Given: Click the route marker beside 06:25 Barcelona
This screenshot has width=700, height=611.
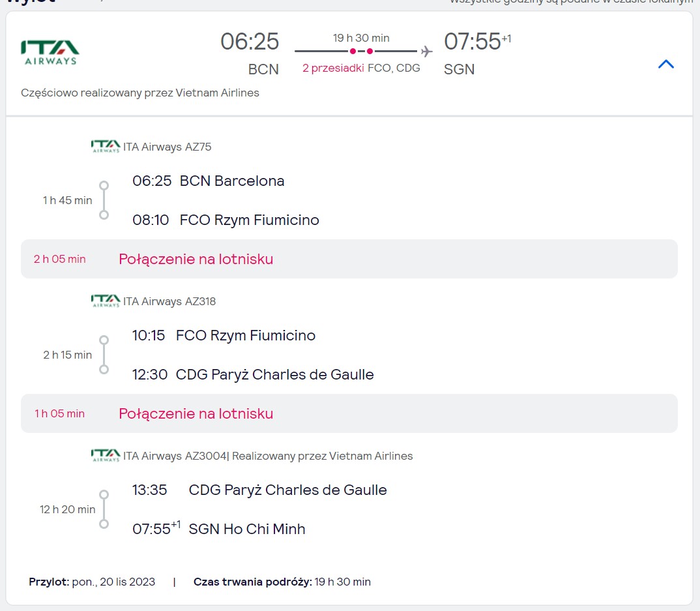Looking at the screenshot, I should coord(104,185).
